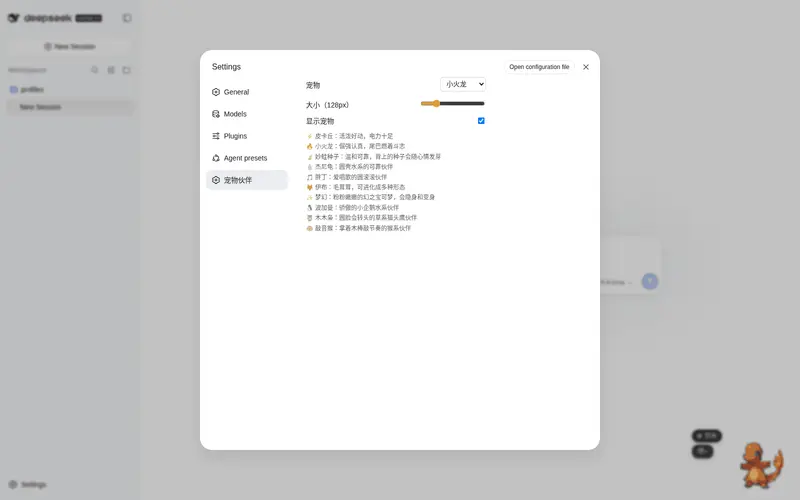Click the 大小 size slider
The width and height of the screenshot is (800, 500).
point(453,104)
